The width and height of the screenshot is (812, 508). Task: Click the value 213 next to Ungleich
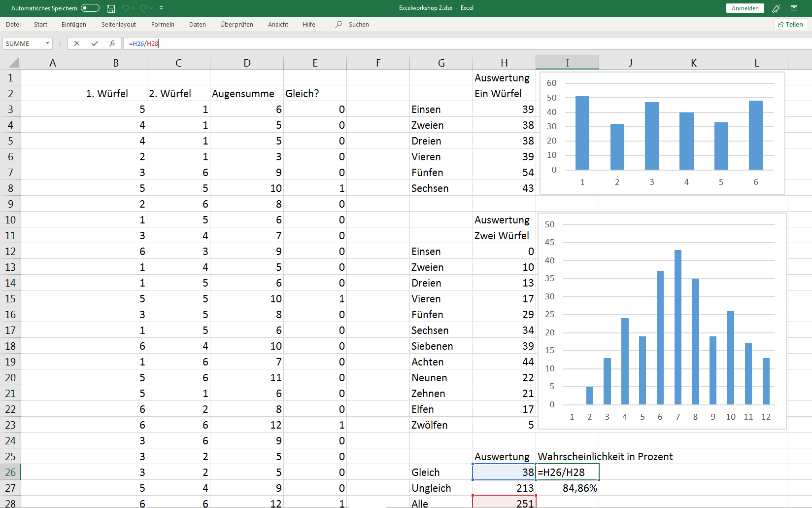coord(504,488)
